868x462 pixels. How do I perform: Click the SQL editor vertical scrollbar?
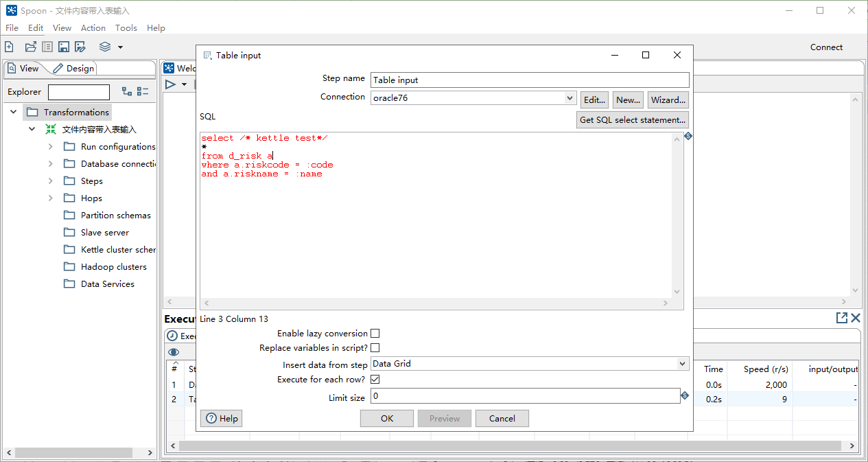click(678, 215)
